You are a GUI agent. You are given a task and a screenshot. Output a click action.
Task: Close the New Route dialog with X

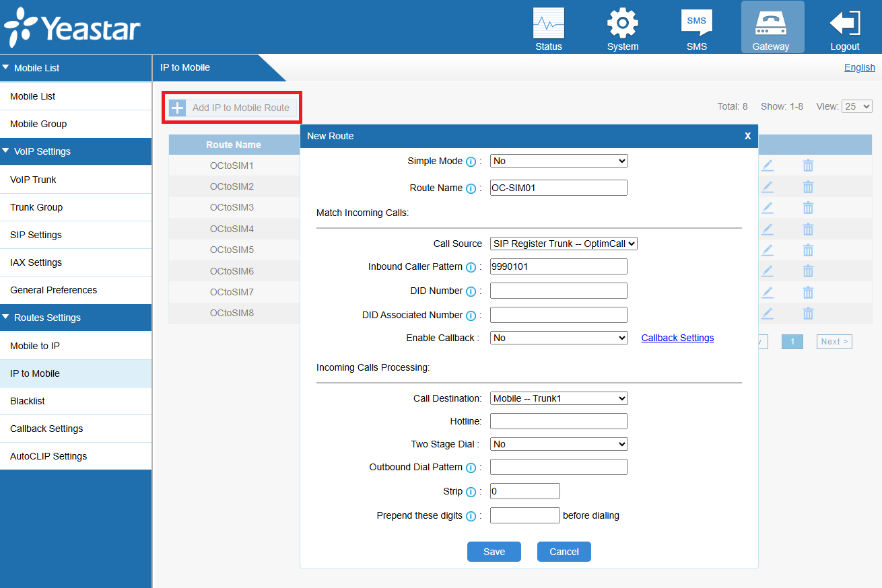click(x=747, y=136)
